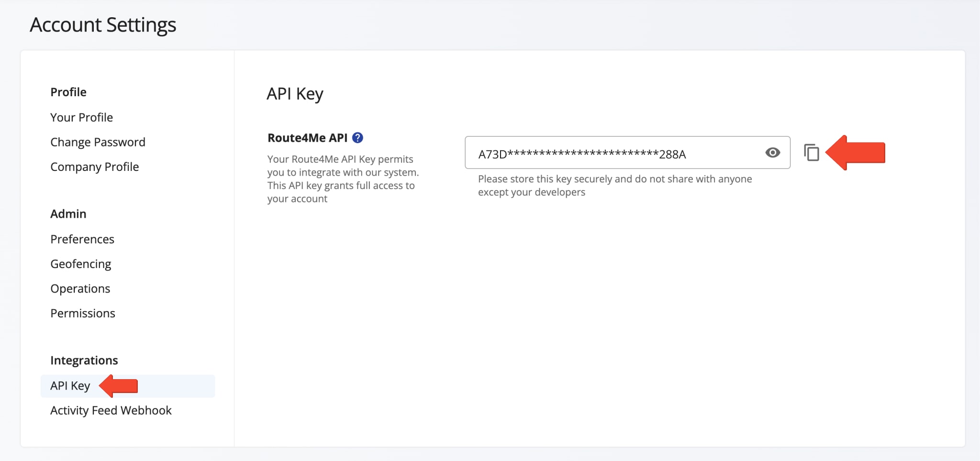Click the Integrations group heading
The height and width of the screenshot is (461, 980).
84,360
